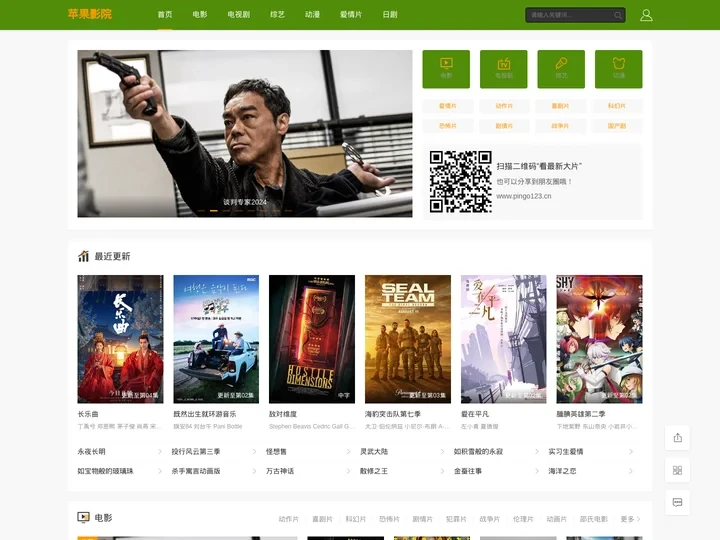
Task: Click the 剧情片 orange genre button
Action: click(x=504, y=126)
